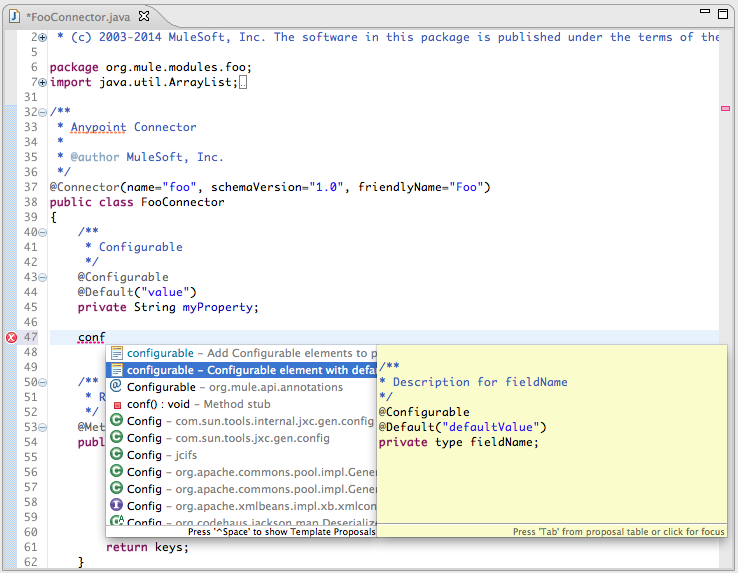This screenshot has height=573, width=738.
Task: Collapse the comment fold at line 50
Action: pyautogui.click(x=42, y=382)
